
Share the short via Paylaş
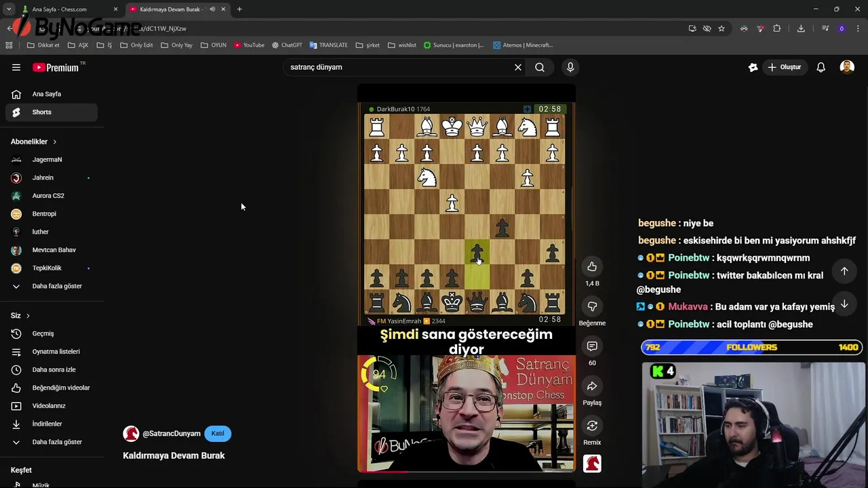pos(592,386)
